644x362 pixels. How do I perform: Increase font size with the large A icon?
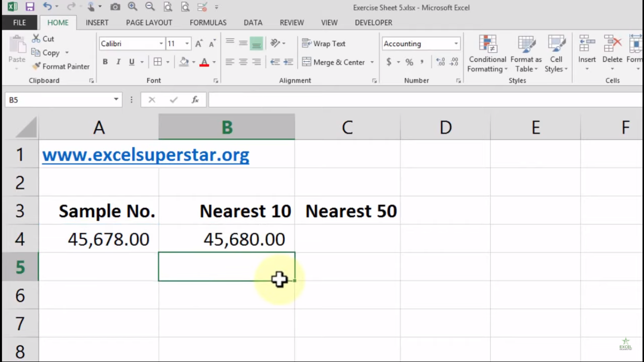pyautogui.click(x=199, y=43)
